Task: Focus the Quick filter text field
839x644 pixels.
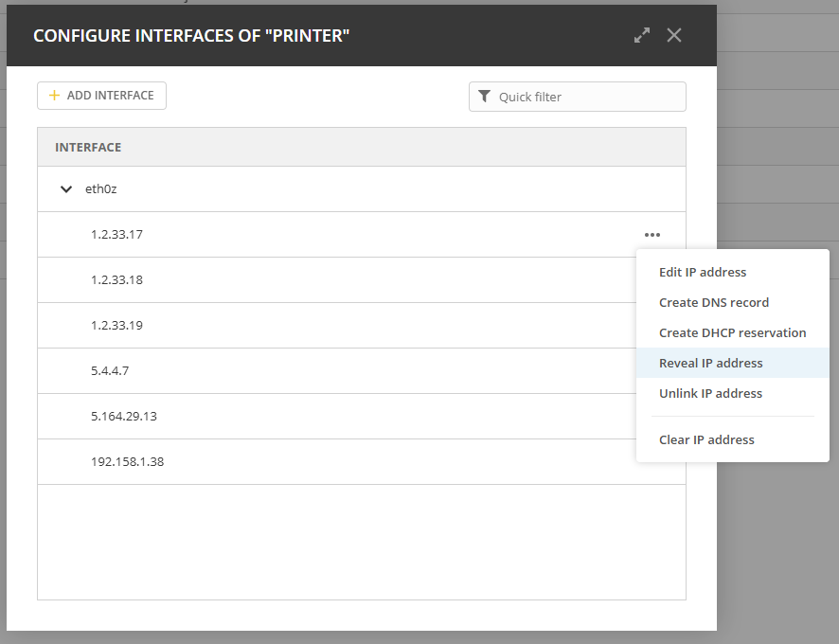Action: (x=587, y=97)
